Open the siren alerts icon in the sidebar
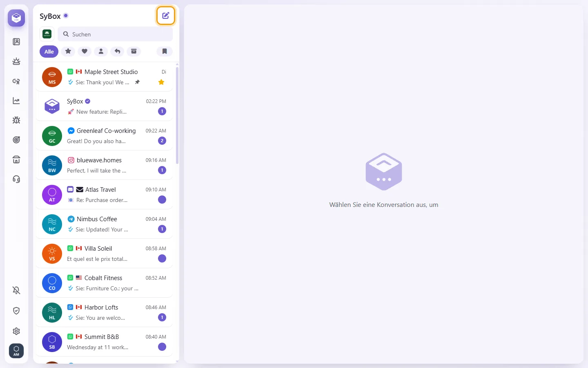Viewport: 588px width, 368px height. click(x=16, y=61)
